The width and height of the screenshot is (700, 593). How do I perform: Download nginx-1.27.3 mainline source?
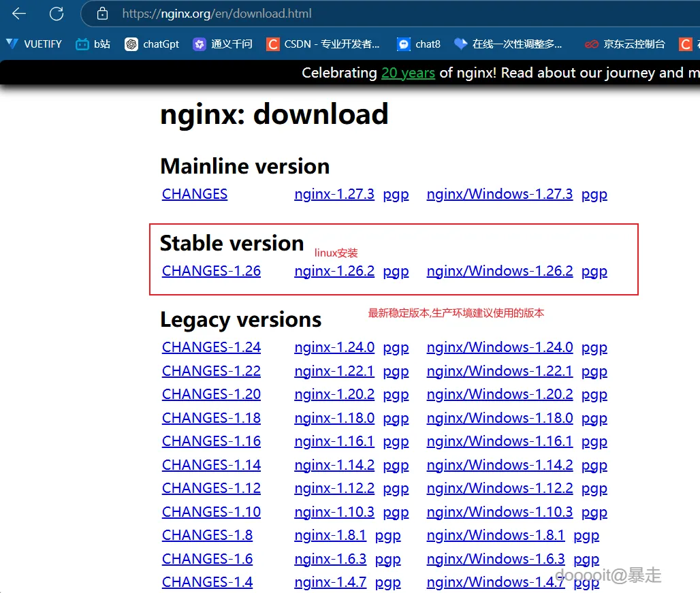click(334, 194)
